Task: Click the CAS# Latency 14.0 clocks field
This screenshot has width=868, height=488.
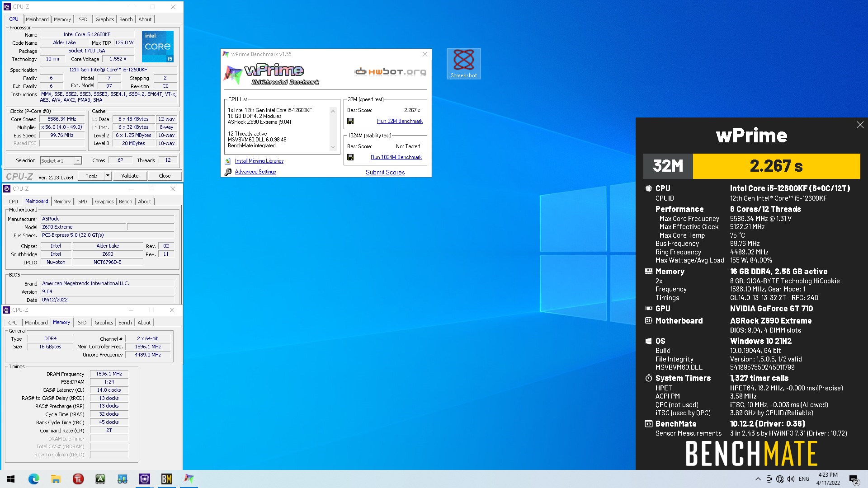Action: click(x=109, y=390)
